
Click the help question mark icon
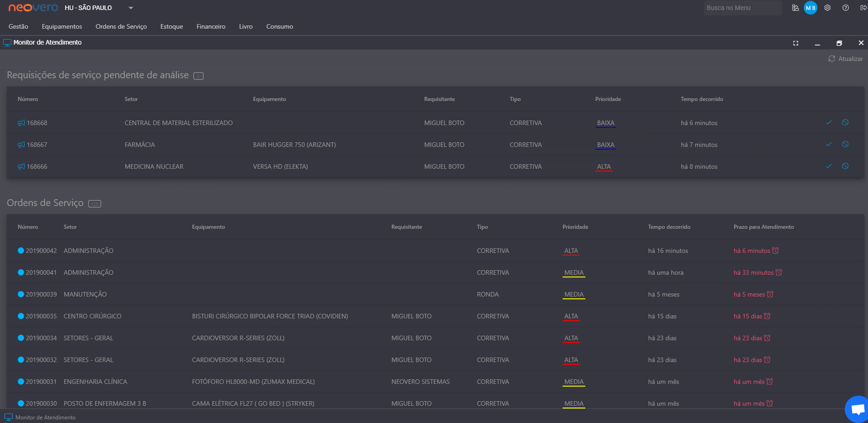click(x=845, y=8)
